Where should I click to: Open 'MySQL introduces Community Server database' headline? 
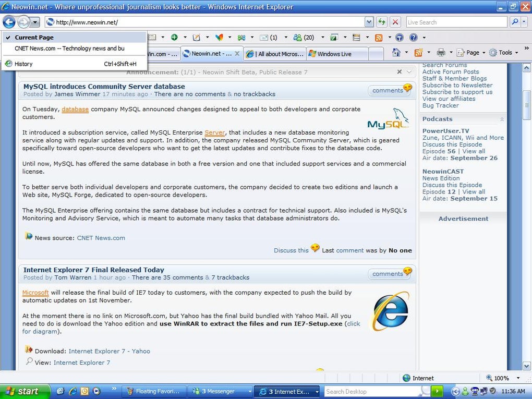[104, 86]
